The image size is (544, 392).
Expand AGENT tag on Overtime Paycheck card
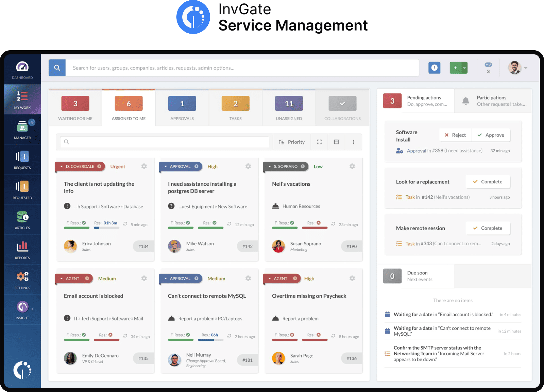pyautogui.click(x=282, y=279)
